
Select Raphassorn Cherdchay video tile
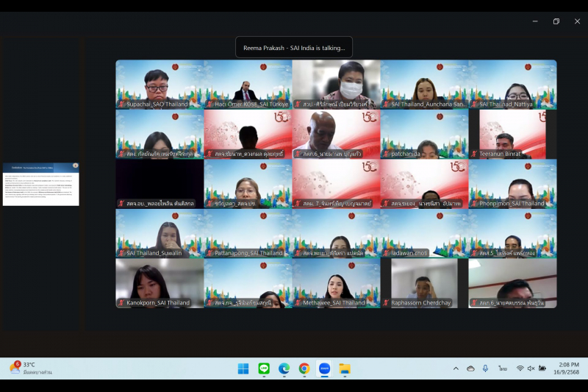point(424,283)
